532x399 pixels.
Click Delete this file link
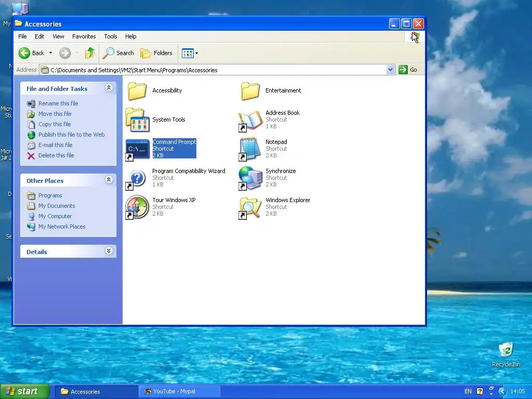point(56,155)
